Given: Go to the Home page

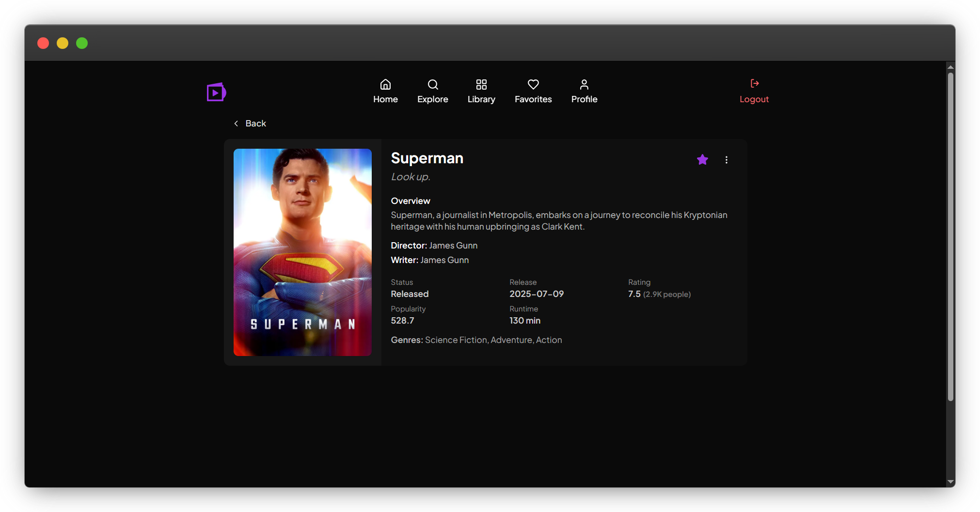Looking at the screenshot, I should tap(385, 92).
